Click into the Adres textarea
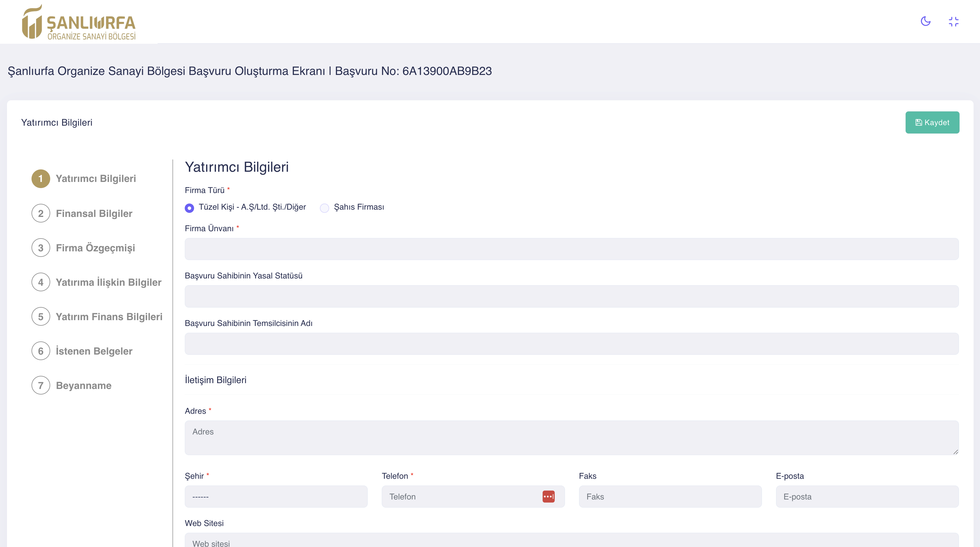Viewport: 980px width, 547px height. pos(571,438)
